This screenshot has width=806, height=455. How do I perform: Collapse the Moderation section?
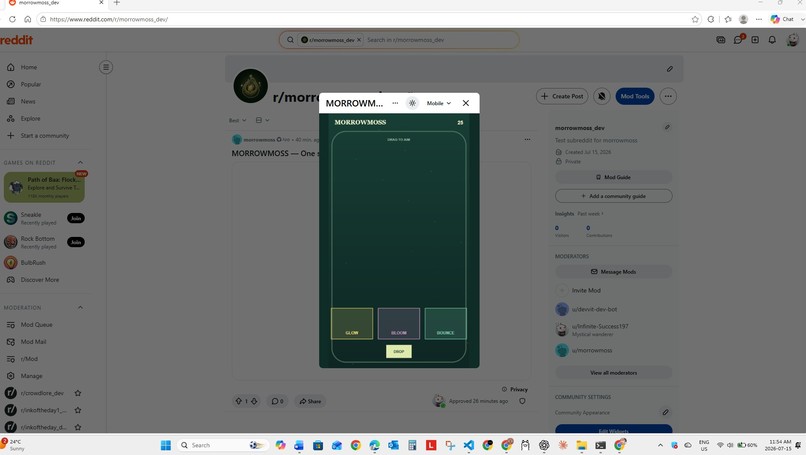click(x=80, y=307)
